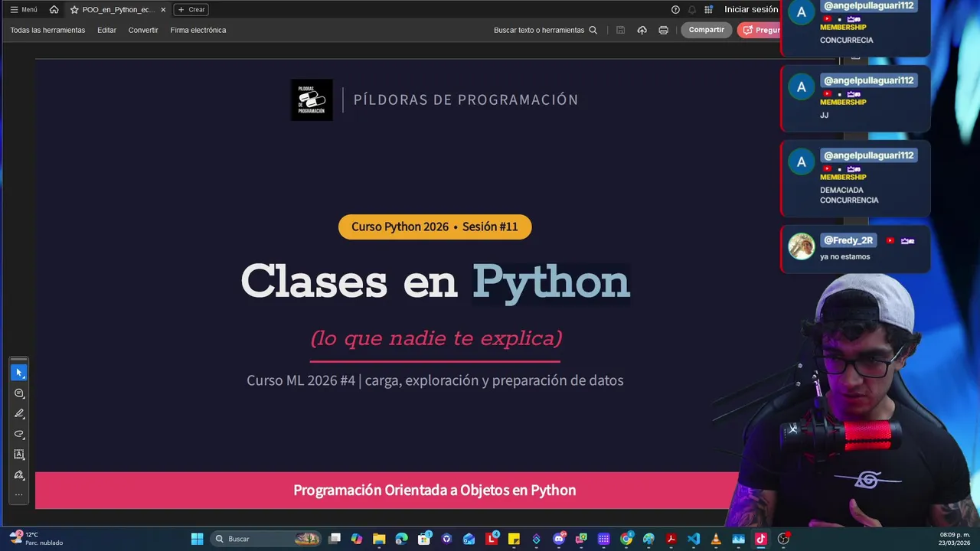Activate the Select arrow tool

[19, 373]
